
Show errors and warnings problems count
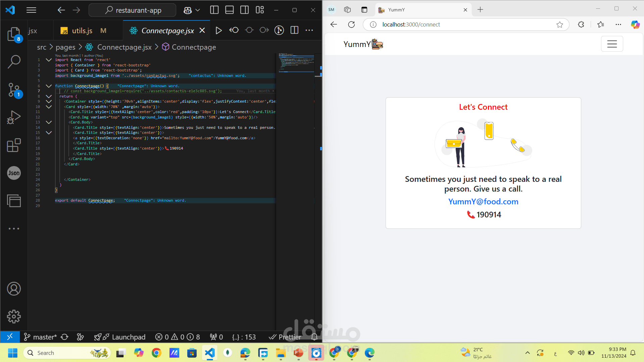[178, 337]
